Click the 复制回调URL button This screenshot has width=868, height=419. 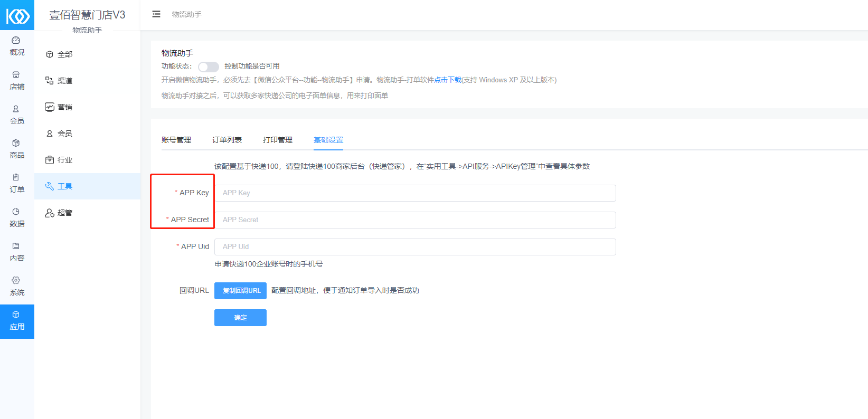click(240, 291)
